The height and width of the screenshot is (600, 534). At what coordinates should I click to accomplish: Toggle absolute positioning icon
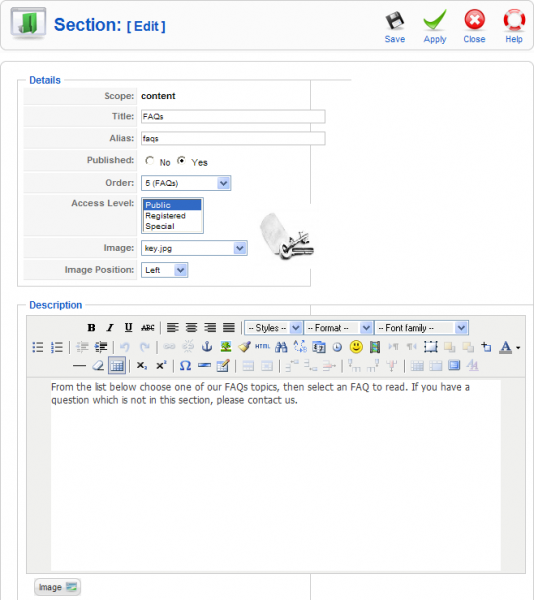(487, 347)
